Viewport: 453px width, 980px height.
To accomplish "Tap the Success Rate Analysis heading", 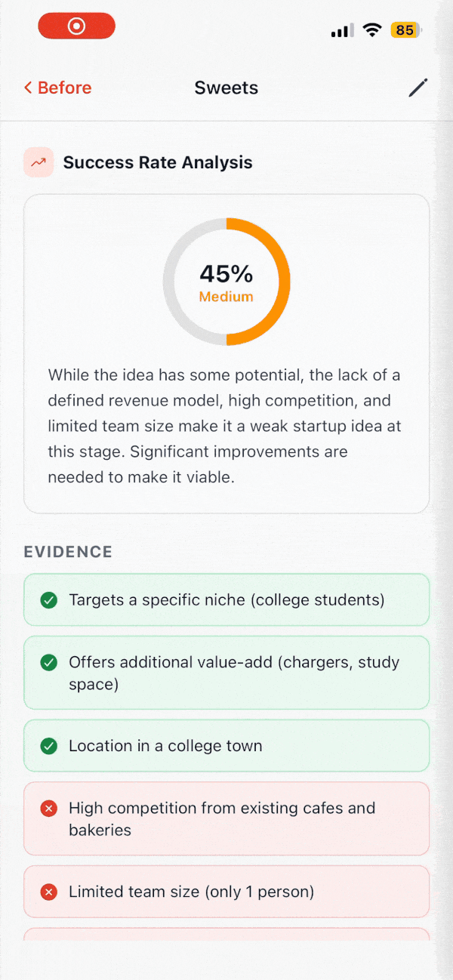I will click(x=158, y=162).
